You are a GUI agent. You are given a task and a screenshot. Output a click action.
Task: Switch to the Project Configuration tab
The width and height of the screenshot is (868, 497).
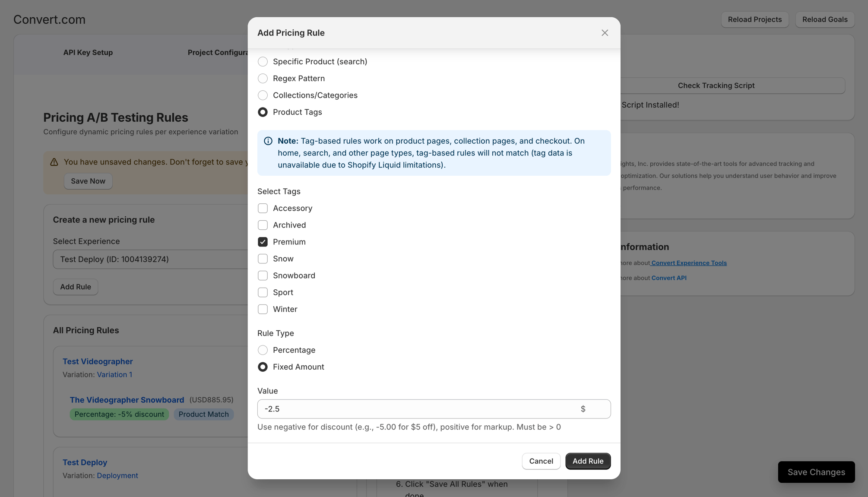[x=218, y=53]
